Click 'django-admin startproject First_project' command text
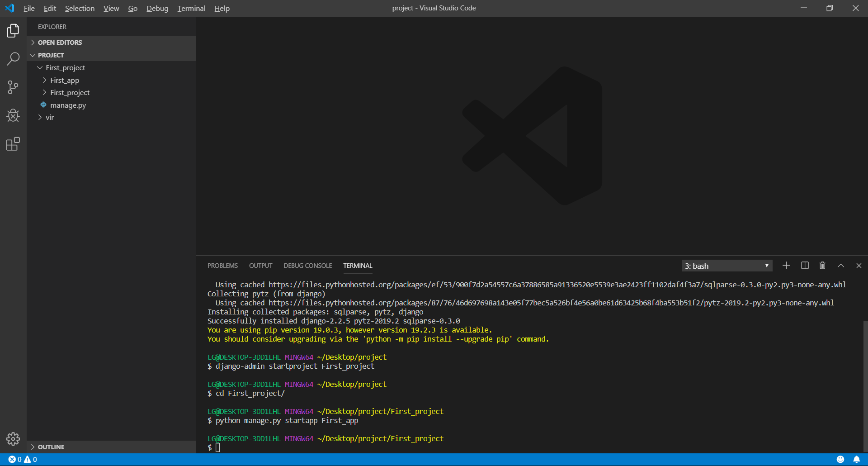 pos(295,366)
